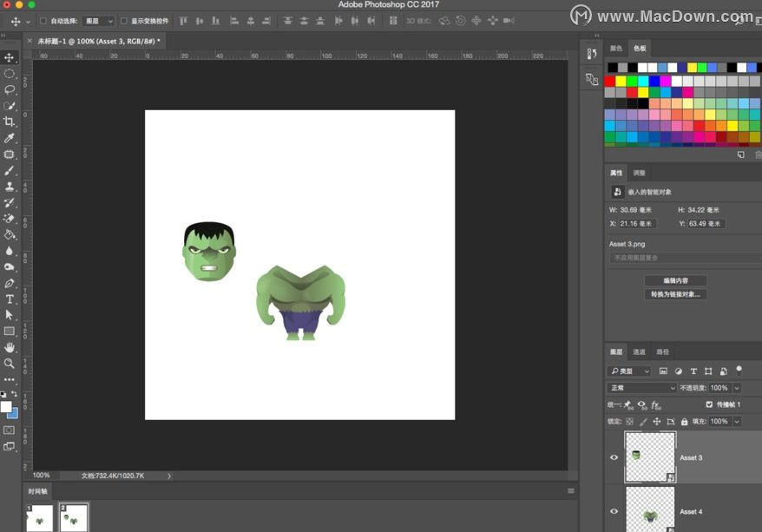The width and height of the screenshot is (762, 532).
Task: Open the 不透明度 opacity slider arrow
Action: [x=737, y=388]
